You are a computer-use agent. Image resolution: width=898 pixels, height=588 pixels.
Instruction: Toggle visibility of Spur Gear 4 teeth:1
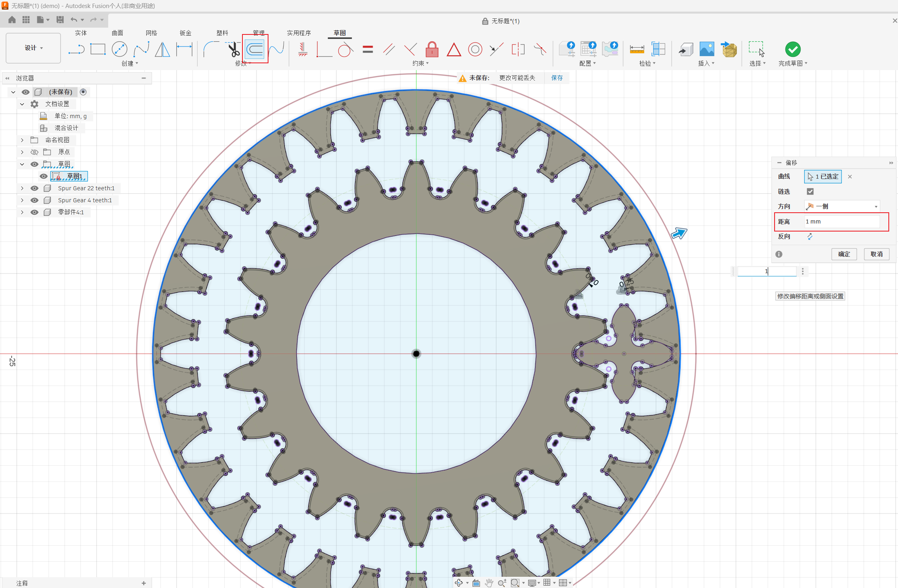point(34,200)
